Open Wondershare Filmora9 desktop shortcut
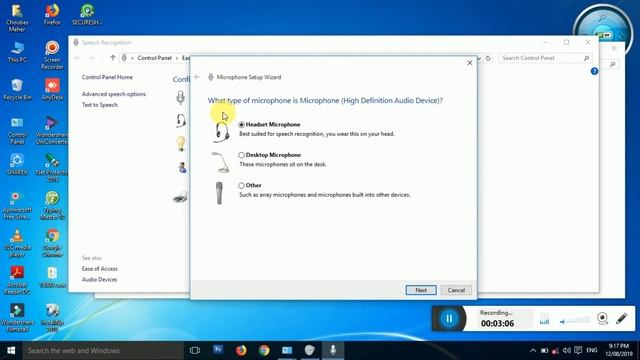 click(x=17, y=318)
